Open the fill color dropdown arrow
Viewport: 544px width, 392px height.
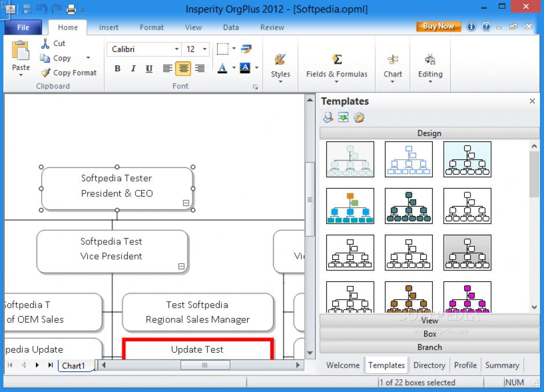[x=257, y=68]
